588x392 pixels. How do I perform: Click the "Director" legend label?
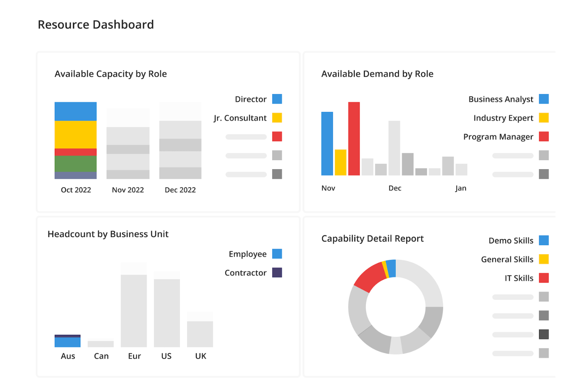pos(251,99)
